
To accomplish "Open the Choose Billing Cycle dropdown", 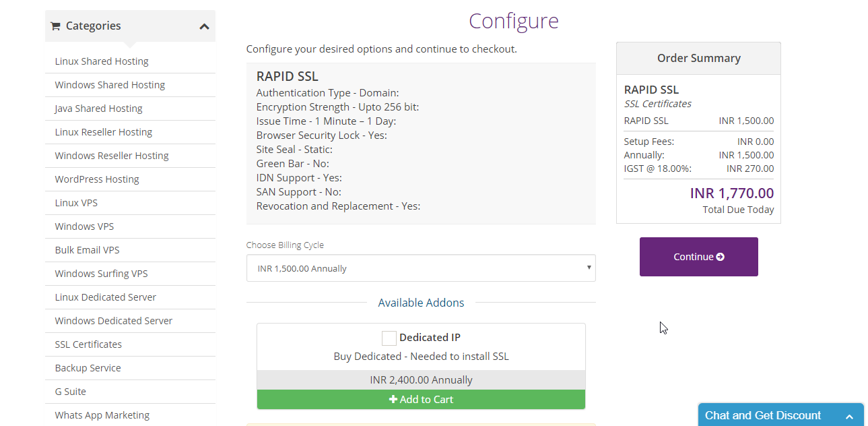I will (421, 268).
